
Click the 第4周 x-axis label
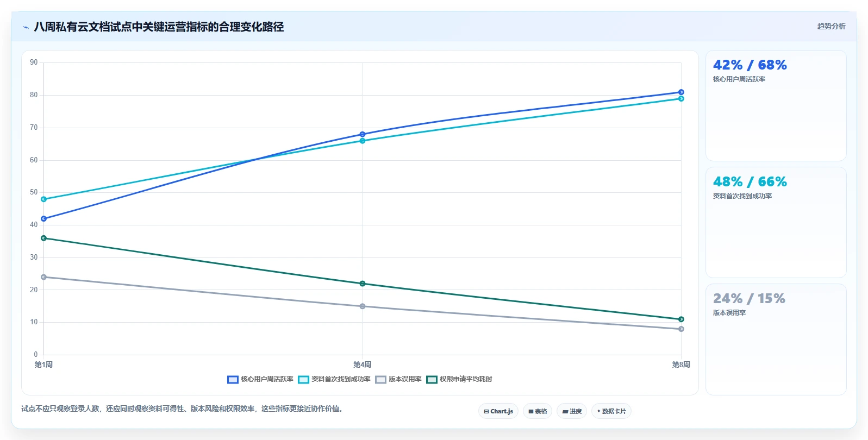pos(363,364)
